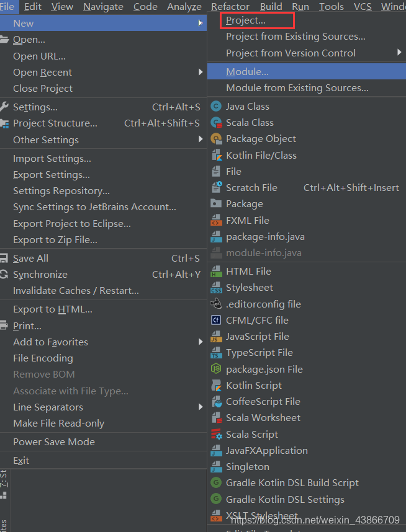Click the Synchronize refresh icon
Viewport: 406px width, 532px height.
click(x=4, y=274)
